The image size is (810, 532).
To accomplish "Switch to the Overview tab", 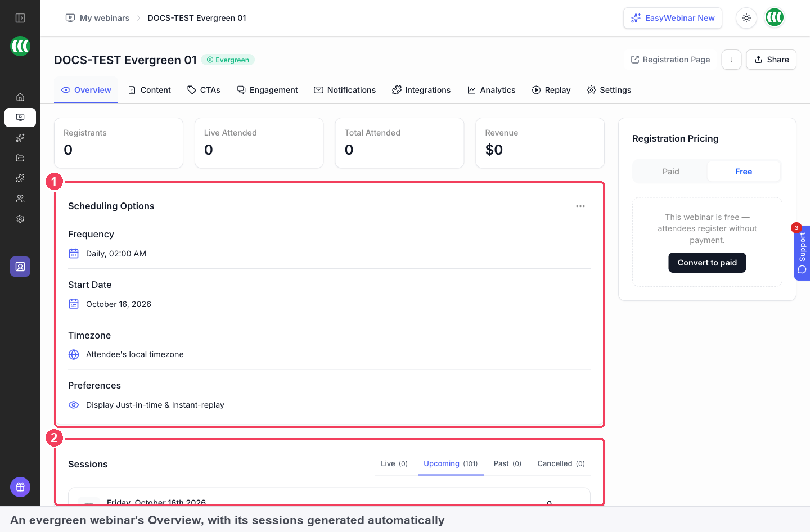I will (x=86, y=90).
